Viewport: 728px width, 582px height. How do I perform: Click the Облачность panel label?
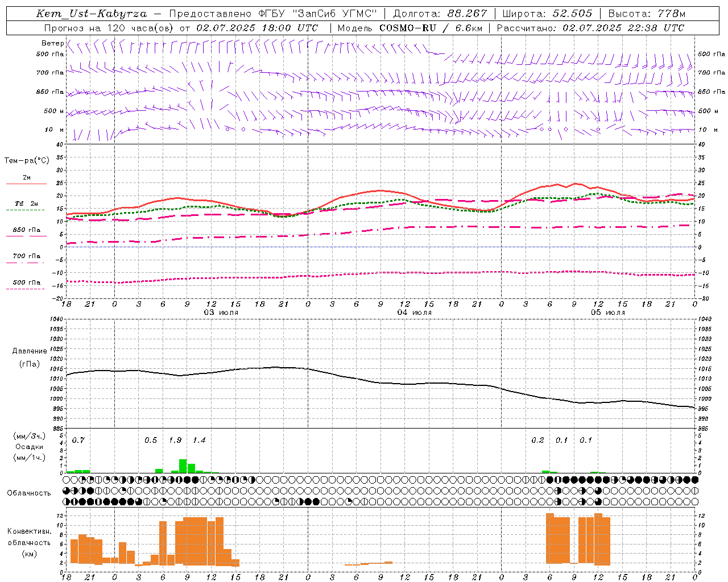[29, 493]
